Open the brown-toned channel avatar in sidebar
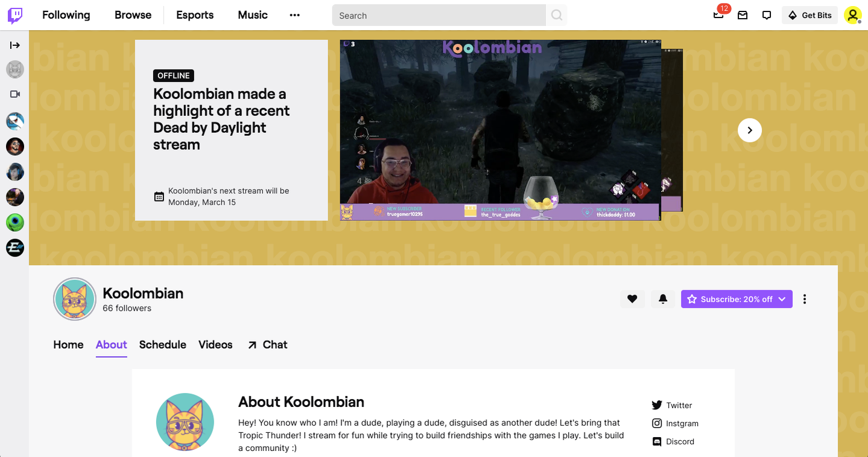This screenshot has width=868, height=457. [15, 197]
